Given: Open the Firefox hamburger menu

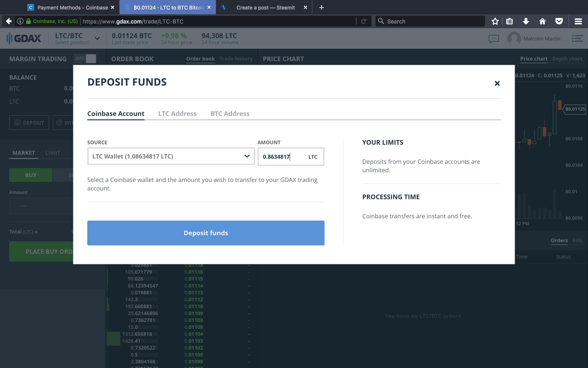Looking at the screenshot, I should [578, 21].
